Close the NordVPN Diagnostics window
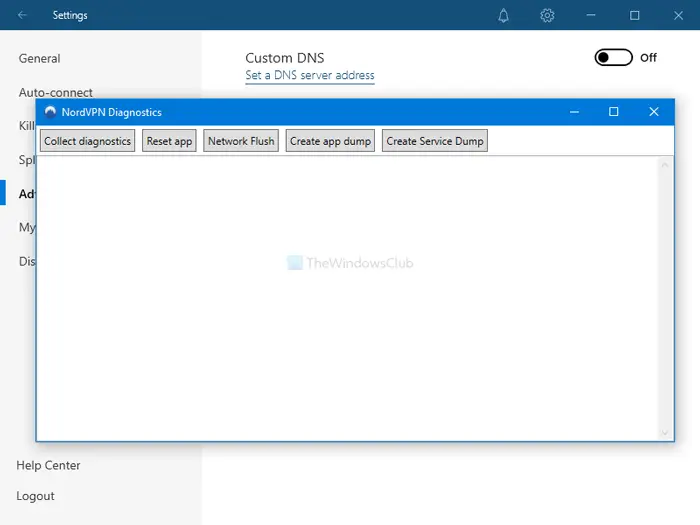Screen dimensions: 700x525 654,112
